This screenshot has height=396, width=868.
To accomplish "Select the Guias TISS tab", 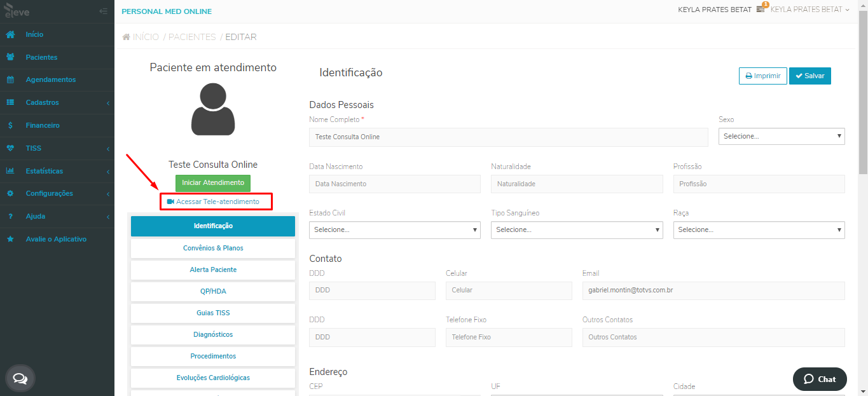I will [213, 313].
